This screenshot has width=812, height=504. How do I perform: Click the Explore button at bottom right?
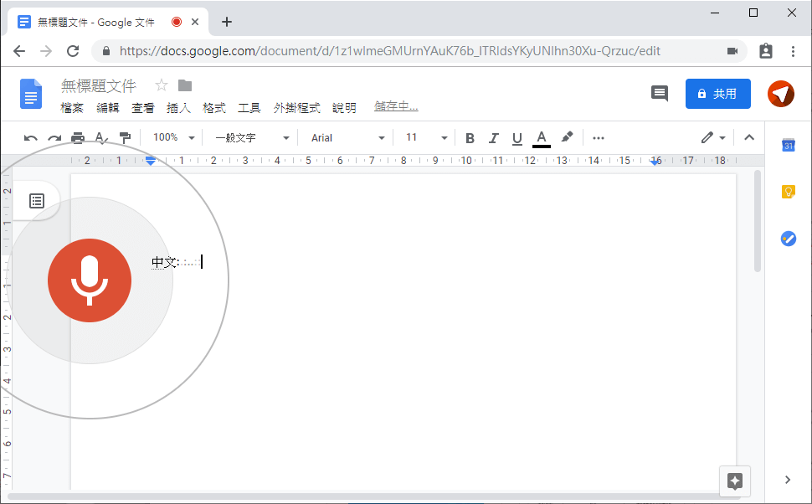click(x=735, y=481)
